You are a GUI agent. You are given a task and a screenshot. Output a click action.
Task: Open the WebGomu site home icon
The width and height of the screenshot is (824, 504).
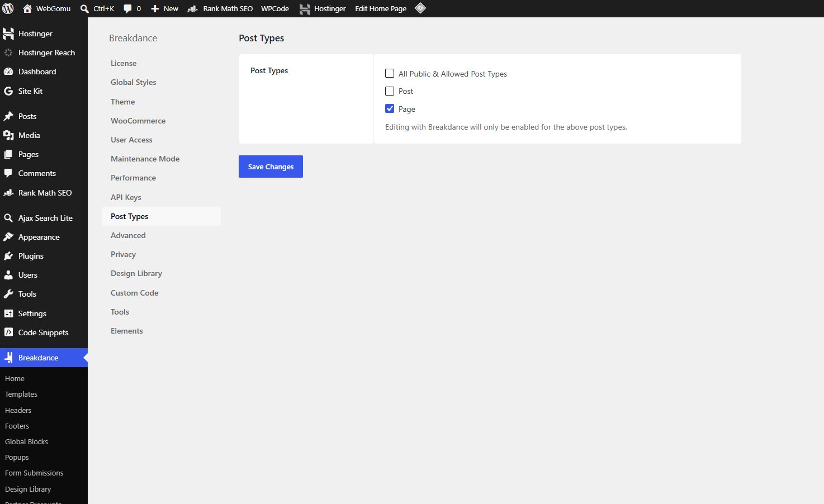[27, 8]
